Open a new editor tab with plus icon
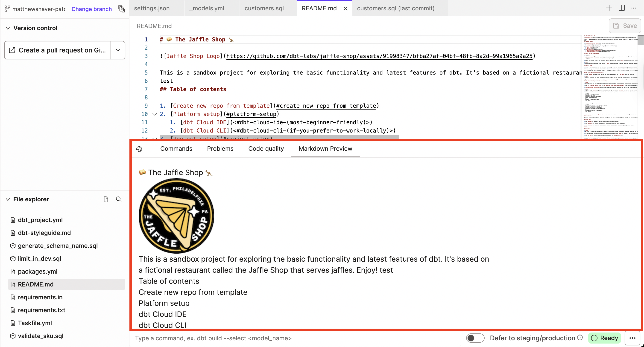Image resolution: width=644 pixels, height=347 pixels. click(609, 8)
